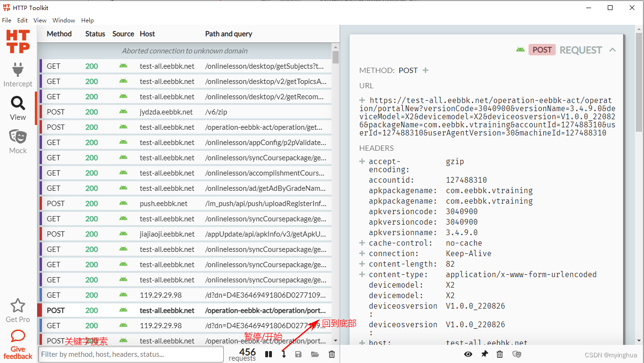
Task: Click Give feedback speech bubble
Action: point(18,337)
